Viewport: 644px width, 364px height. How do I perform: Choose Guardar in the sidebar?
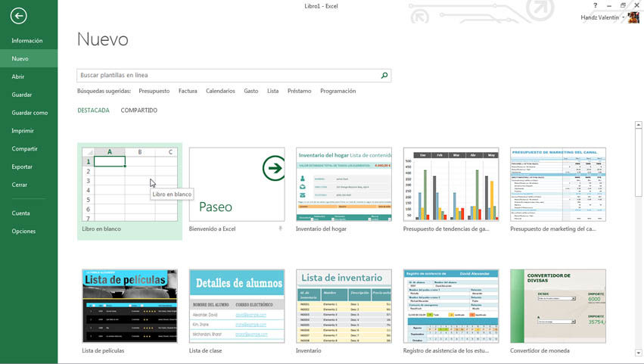[x=22, y=95]
